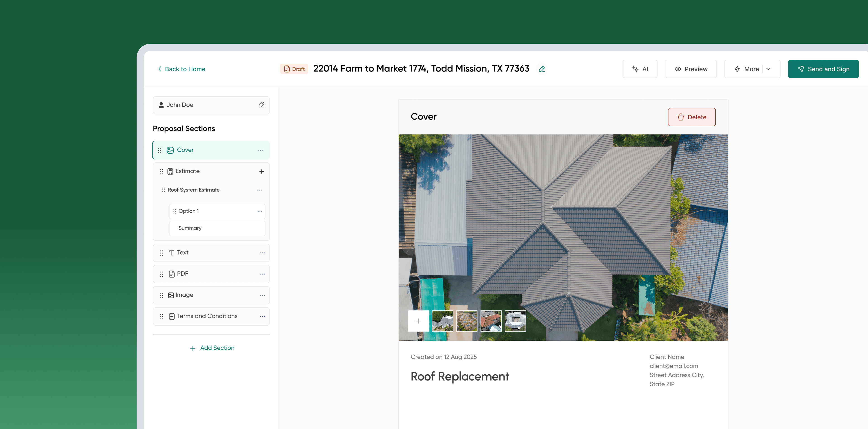This screenshot has width=868, height=429.
Task: Click the drag handle of the Text section
Action: tap(161, 253)
